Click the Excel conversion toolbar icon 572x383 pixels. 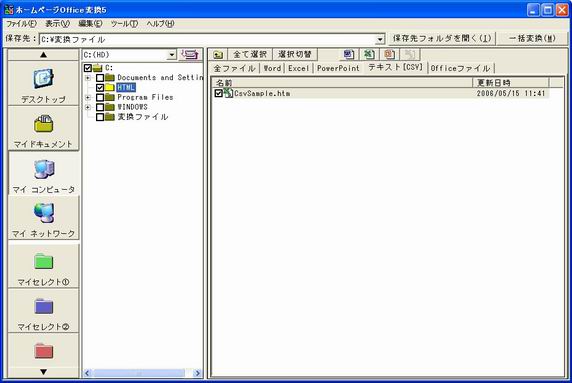click(369, 55)
